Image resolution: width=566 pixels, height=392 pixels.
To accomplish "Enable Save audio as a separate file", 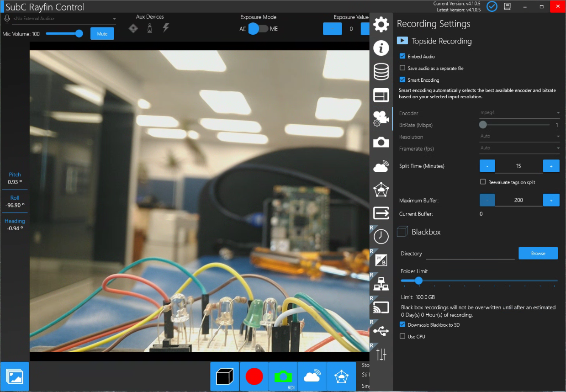I will point(402,68).
